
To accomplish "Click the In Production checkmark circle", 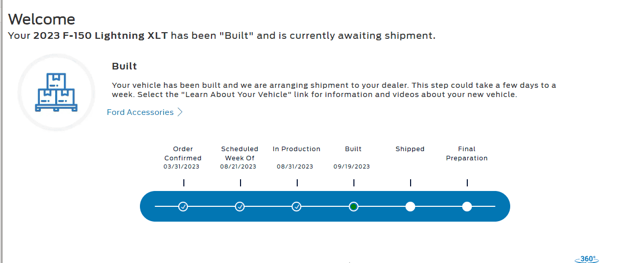I will coord(297,206).
